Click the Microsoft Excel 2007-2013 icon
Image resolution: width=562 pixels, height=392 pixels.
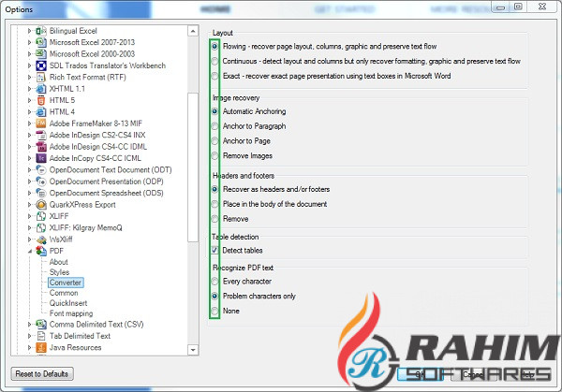41,42
